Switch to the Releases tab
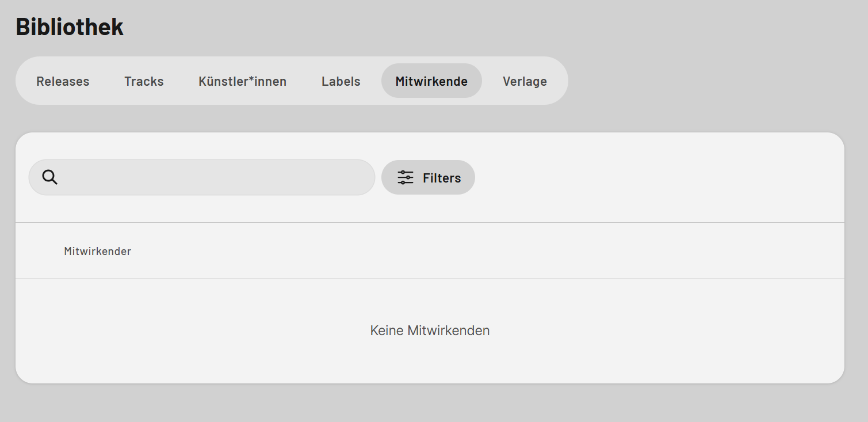 tap(63, 81)
